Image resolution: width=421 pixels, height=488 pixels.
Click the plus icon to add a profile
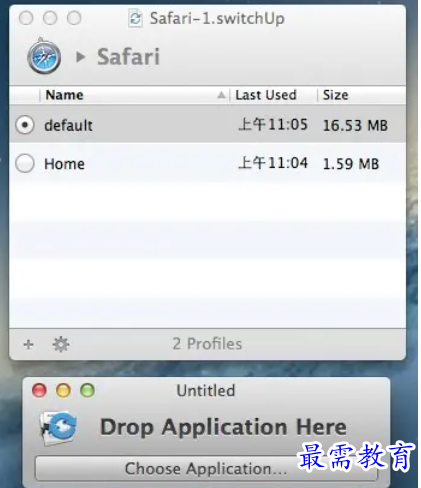coord(29,344)
